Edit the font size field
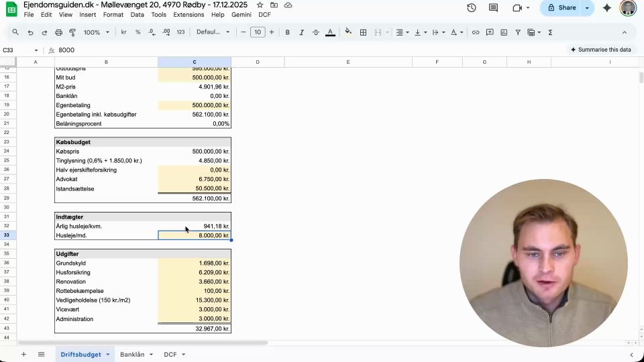The width and height of the screenshot is (644, 362). (258, 32)
